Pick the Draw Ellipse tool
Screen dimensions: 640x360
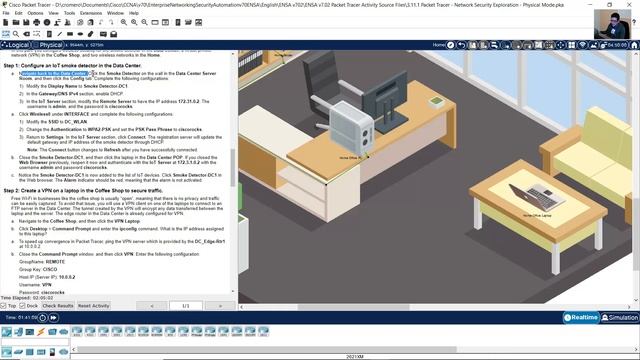80,34
